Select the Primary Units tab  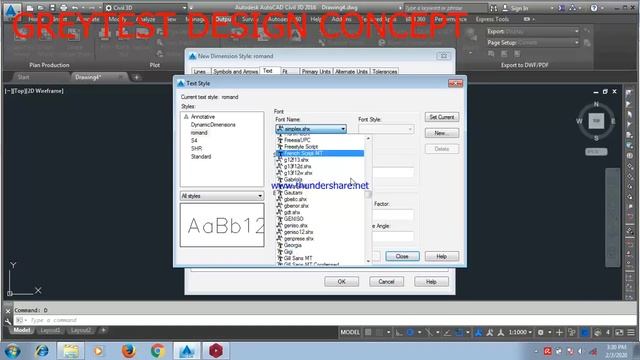pyautogui.click(x=316, y=71)
